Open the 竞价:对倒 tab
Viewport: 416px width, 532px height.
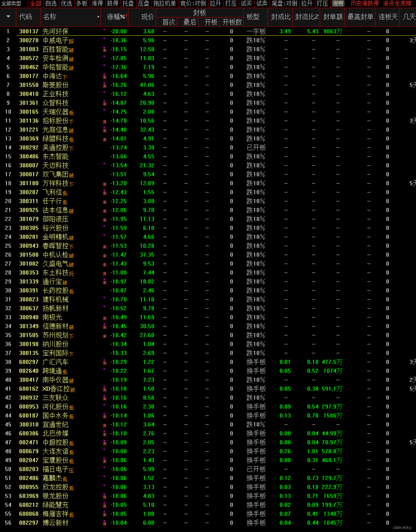click(x=193, y=4)
